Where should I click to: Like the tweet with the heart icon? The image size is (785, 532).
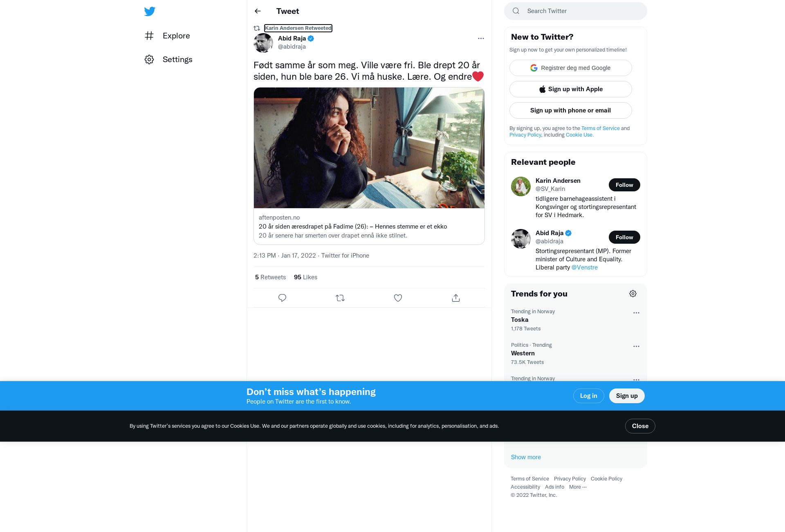click(x=398, y=298)
